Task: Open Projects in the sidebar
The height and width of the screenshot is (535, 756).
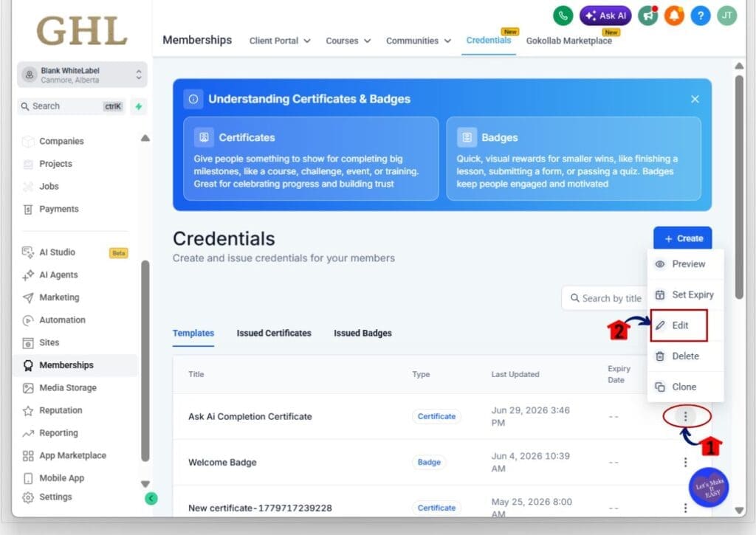Action: pyautogui.click(x=55, y=164)
